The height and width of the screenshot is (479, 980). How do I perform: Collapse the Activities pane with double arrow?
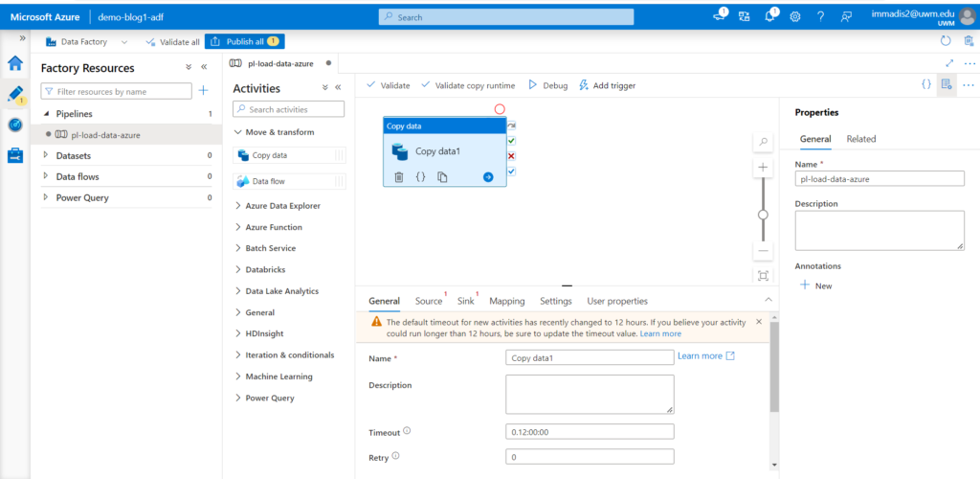pos(338,88)
